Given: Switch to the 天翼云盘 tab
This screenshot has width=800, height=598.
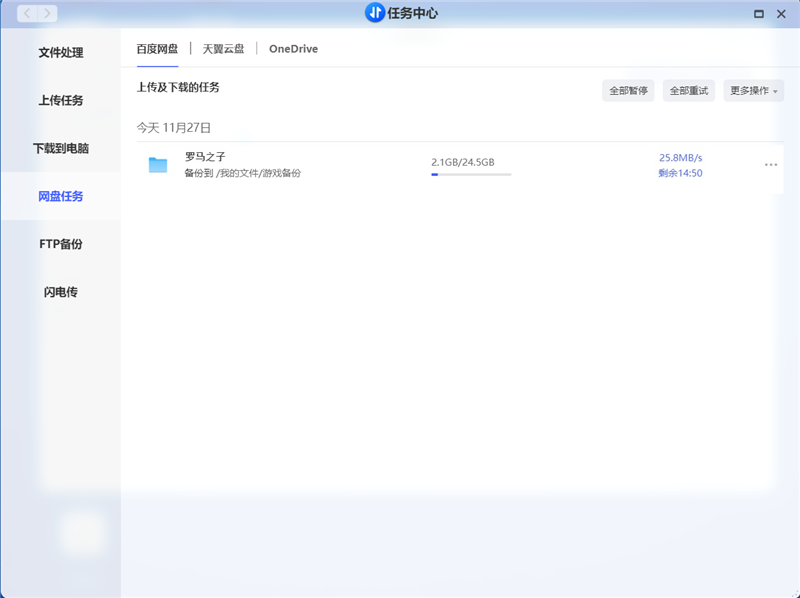Looking at the screenshot, I should click(x=223, y=48).
